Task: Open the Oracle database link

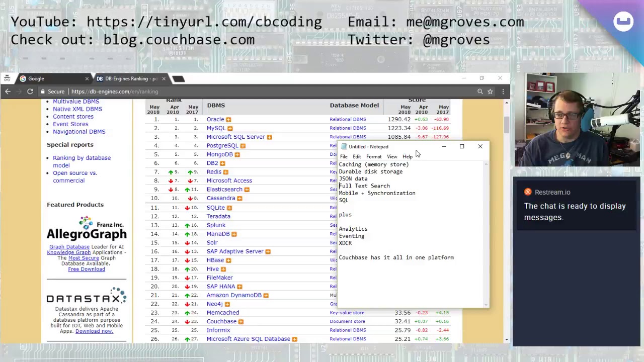Action: [215, 119]
